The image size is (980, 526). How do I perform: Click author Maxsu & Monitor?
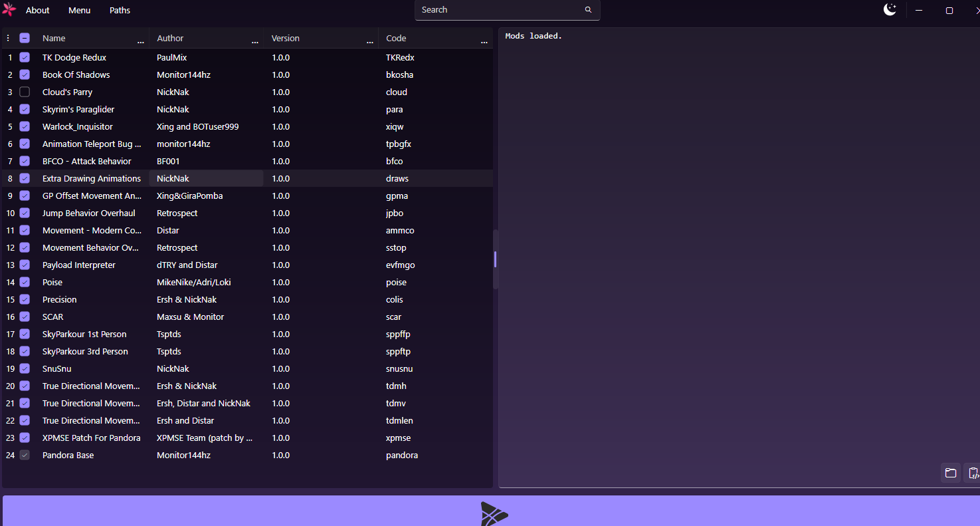191,317
